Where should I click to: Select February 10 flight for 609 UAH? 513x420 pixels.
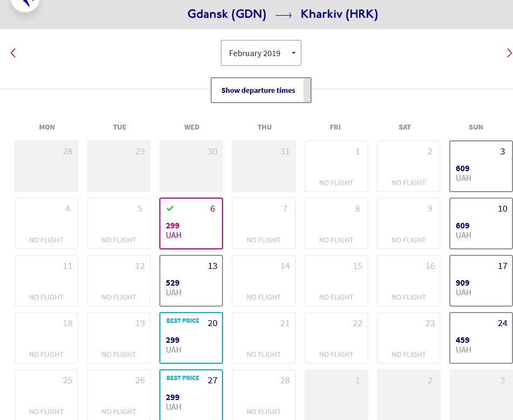[x=481, y=223]
